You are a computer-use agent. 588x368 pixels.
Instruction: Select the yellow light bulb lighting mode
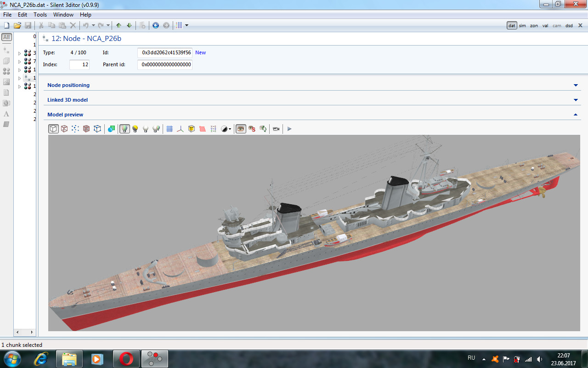point(135,129)
